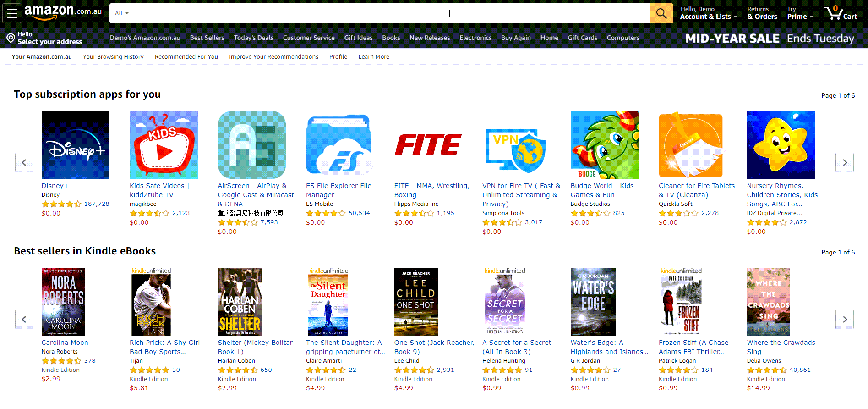Image resolution: width=868 pixels, height=409 pixels.
Task: Open Carolina Moon book cover
Action: [63, 302]
